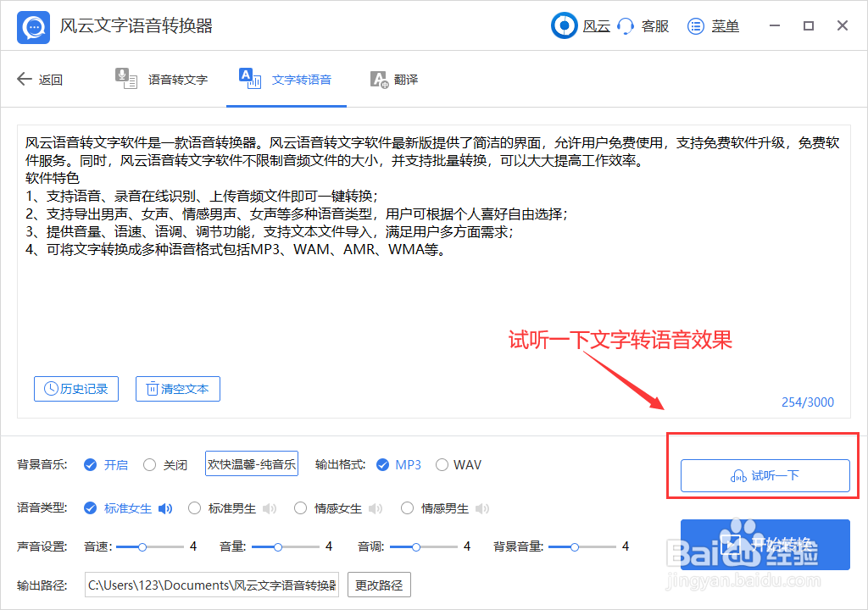This screenshot has height=610, width=868.
Task: Preview 情感女生 voice speaker icon
Action: pyautogui.click(x=376, y=508)
